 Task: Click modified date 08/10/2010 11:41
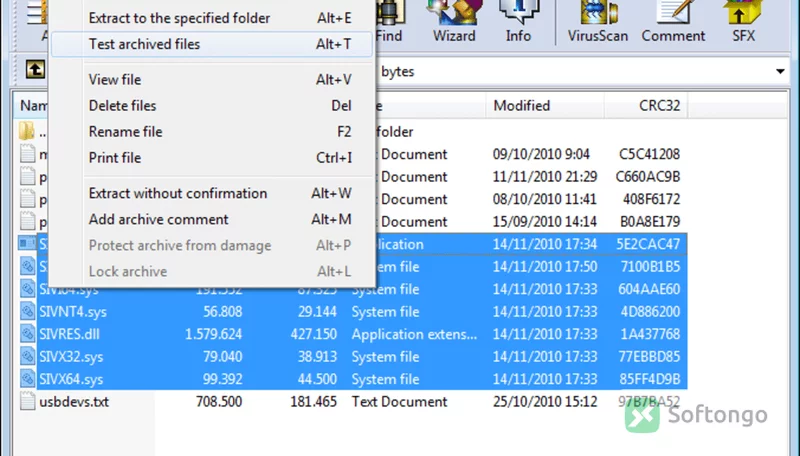[x=544, y=199]
